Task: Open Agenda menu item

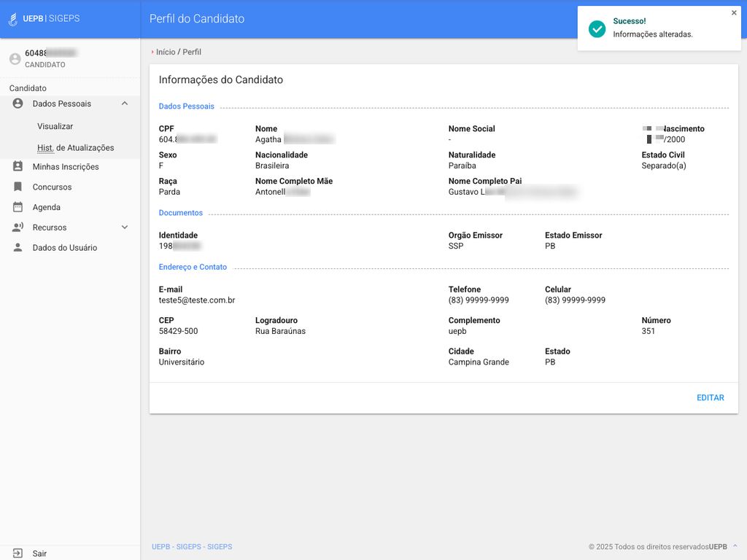Action: (46, 207)
